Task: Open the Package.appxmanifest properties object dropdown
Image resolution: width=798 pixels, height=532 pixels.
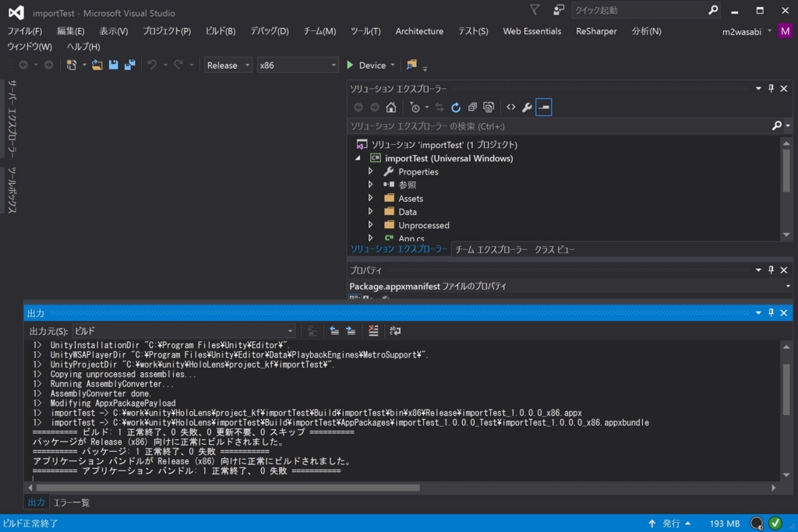Action: [788, 287]
